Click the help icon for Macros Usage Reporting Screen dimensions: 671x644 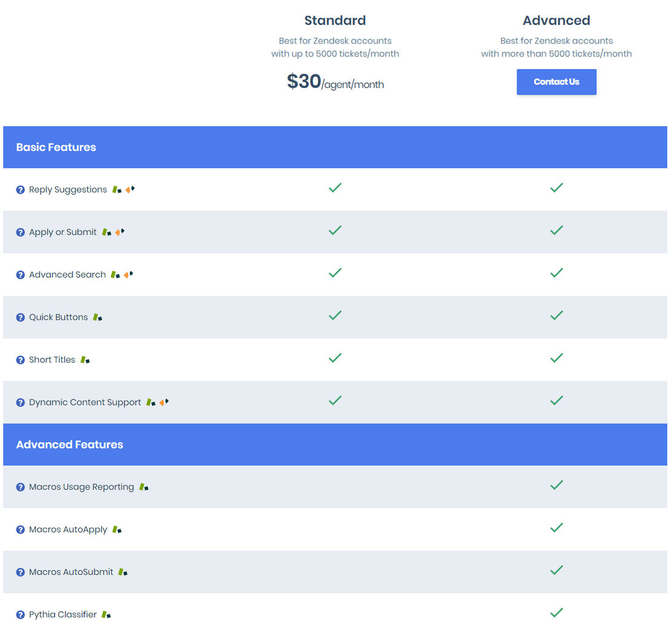click(21, 487)
